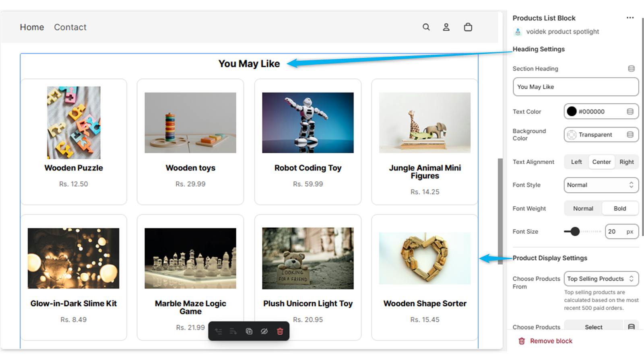
Task: Click the Select products button
Action: click(x=594, y=327)
